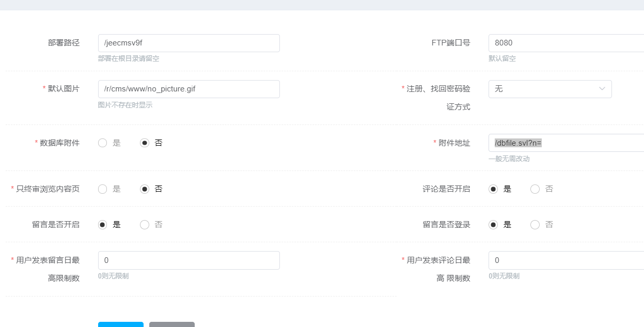Enable 评论是否开启 with the 是 option

(x=493, y=189)
